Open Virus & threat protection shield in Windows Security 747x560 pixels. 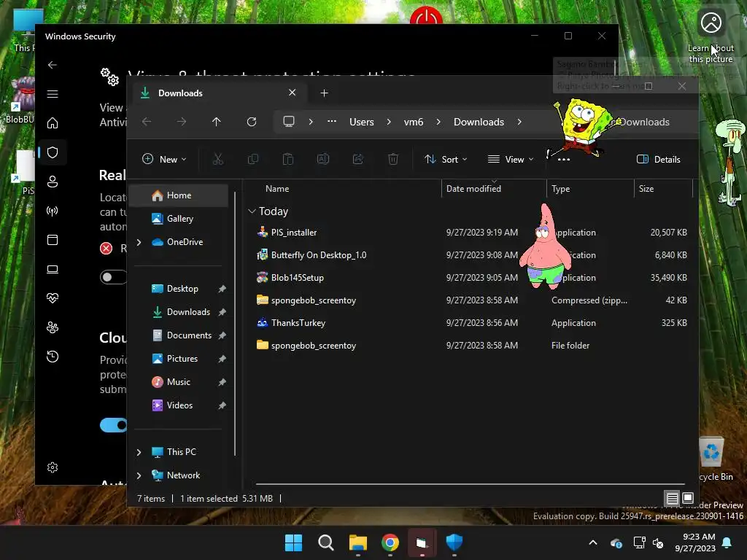tap(53, 152)
